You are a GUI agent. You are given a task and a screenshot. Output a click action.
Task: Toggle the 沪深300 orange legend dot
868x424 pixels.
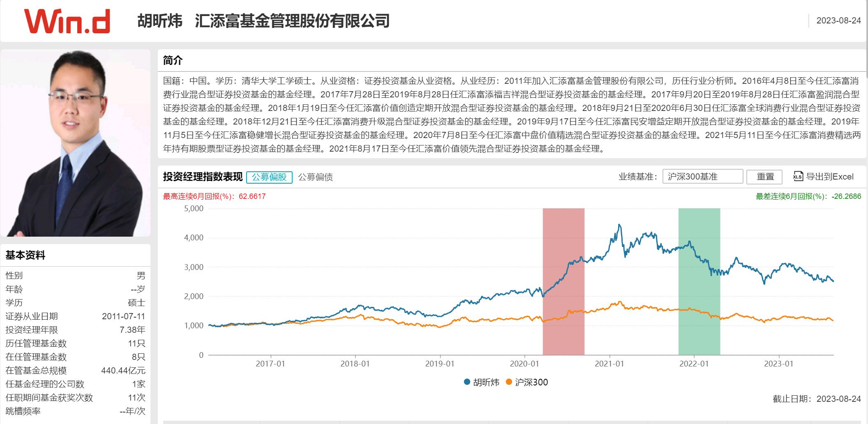click(x=509, y=382)
